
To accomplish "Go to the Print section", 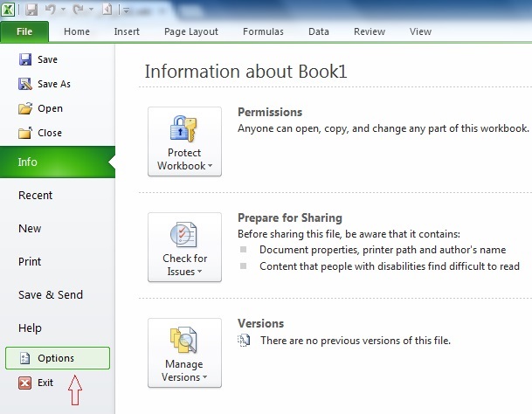I will [x=30, y=262].
